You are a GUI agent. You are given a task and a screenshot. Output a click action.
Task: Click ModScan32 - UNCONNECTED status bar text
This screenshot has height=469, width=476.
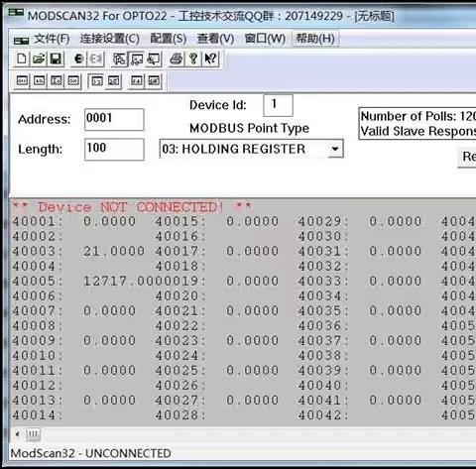pos(90,453)
